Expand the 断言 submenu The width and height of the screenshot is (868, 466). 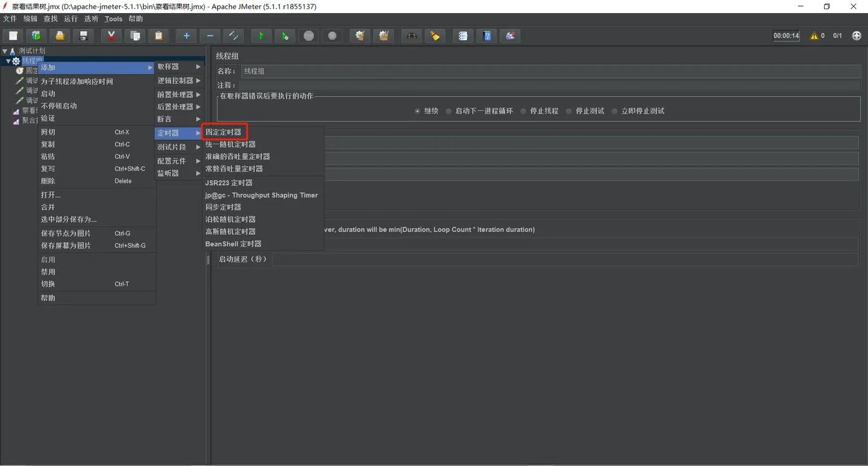click(179, 119)
